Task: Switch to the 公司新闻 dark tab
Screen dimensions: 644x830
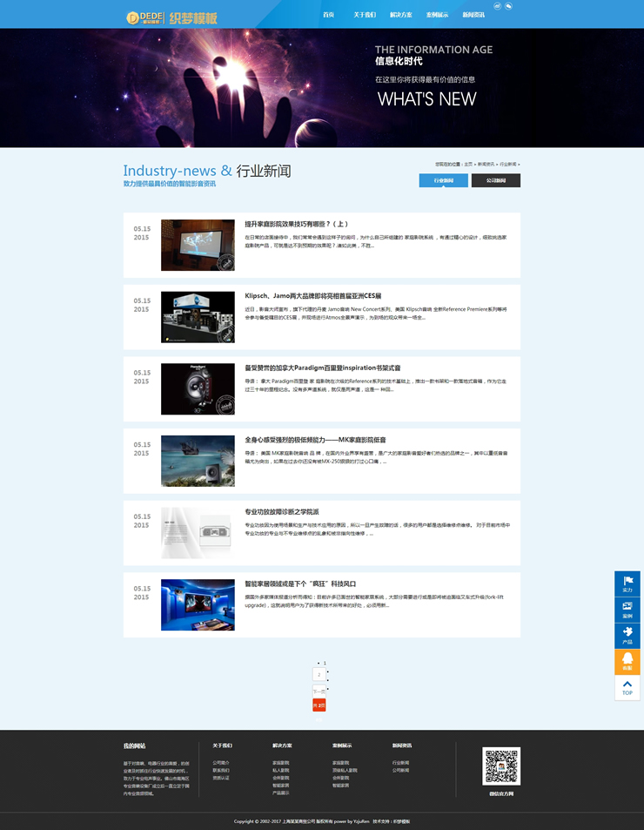Action: [x=495, y=180]
